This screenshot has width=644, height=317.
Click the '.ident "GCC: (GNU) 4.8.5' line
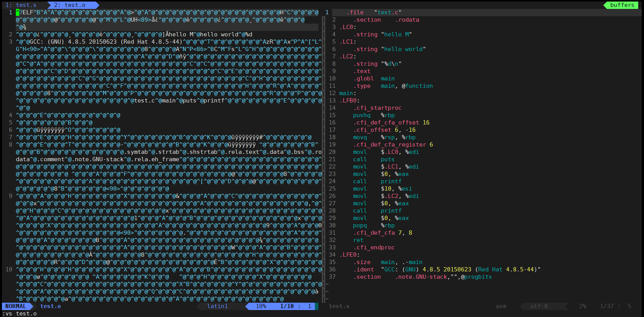(447, 269)
